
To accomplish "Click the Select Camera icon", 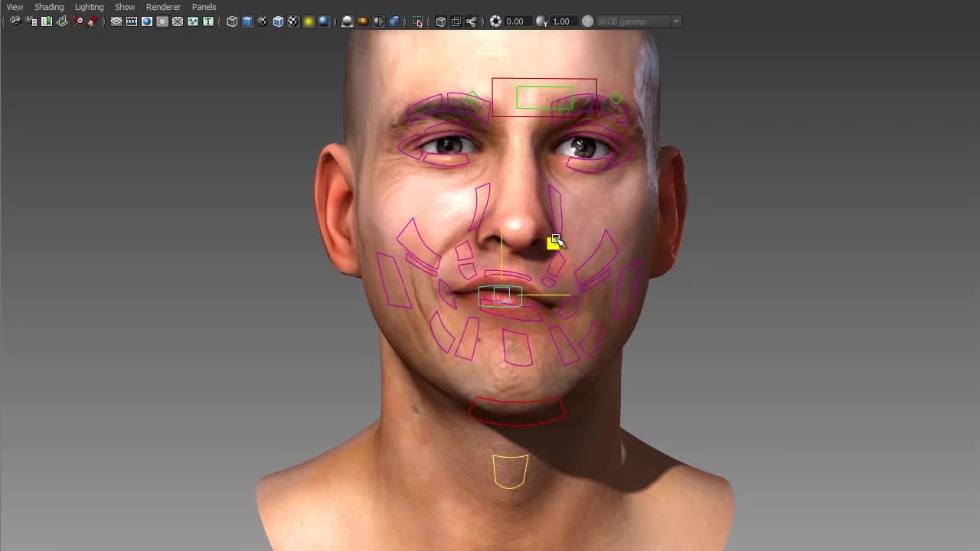I will (x=15, y=21).
